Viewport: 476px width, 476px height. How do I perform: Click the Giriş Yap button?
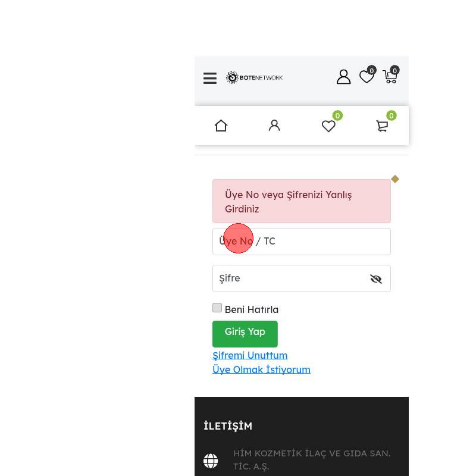pyautogui.click(x=245, y=334)
